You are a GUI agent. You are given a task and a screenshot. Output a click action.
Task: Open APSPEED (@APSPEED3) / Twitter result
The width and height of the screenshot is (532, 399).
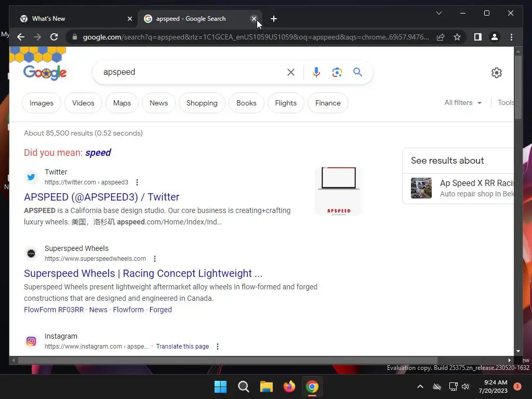pos(101,197)
